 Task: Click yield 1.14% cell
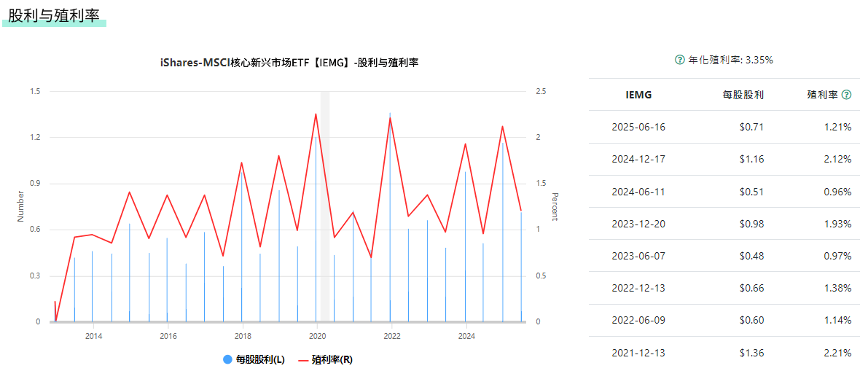point(837,321)
